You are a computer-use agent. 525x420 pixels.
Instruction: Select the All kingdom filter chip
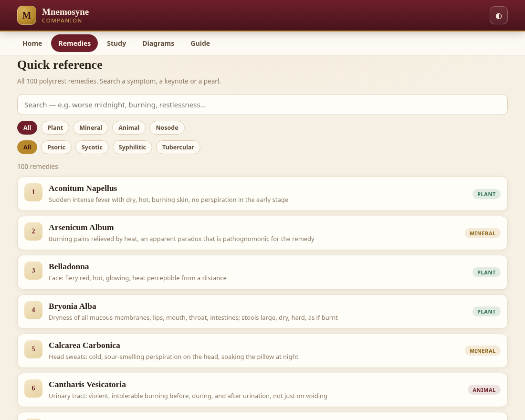click(x=27, y=127)
